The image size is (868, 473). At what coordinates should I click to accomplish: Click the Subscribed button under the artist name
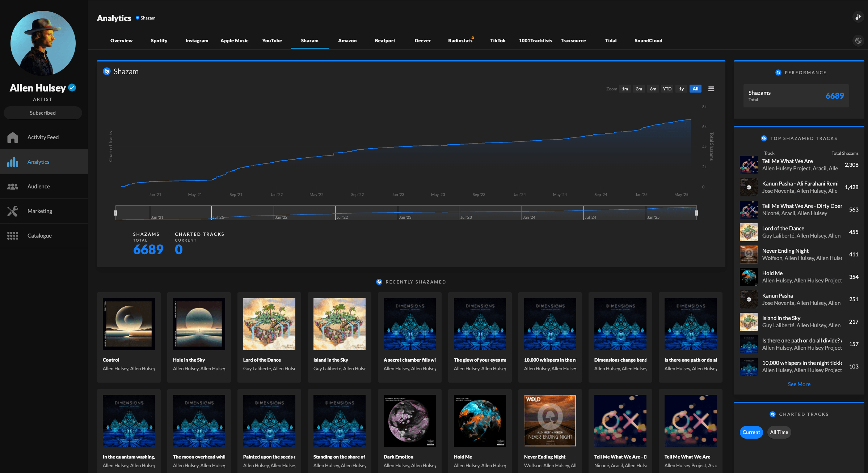tap(43, 112)
